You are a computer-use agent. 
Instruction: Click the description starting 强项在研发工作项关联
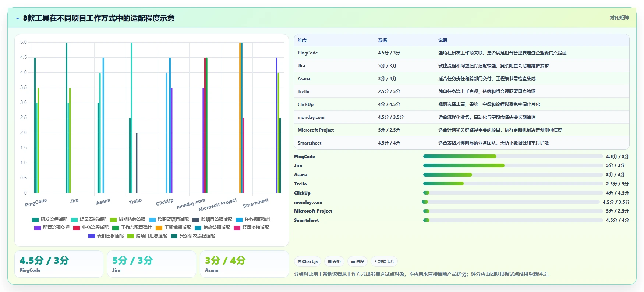pyautogui.click(x=502, y=53)
